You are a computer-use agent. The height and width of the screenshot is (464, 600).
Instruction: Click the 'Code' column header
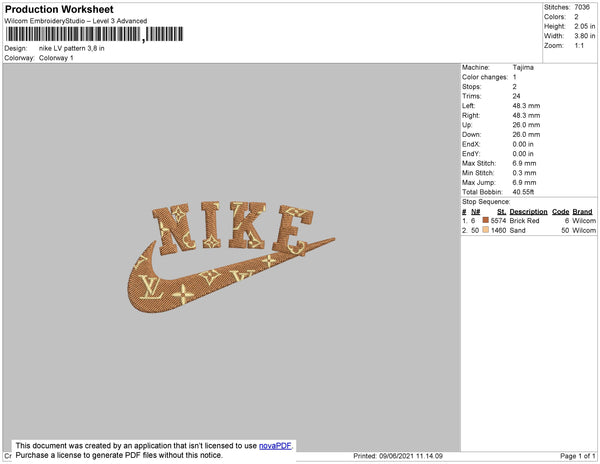(x=561, y=212)
